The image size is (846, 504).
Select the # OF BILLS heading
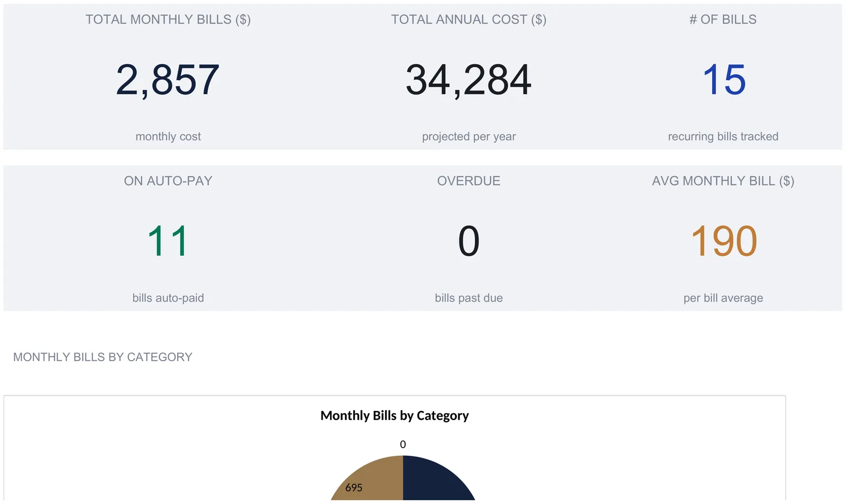[x=723, y=20]
